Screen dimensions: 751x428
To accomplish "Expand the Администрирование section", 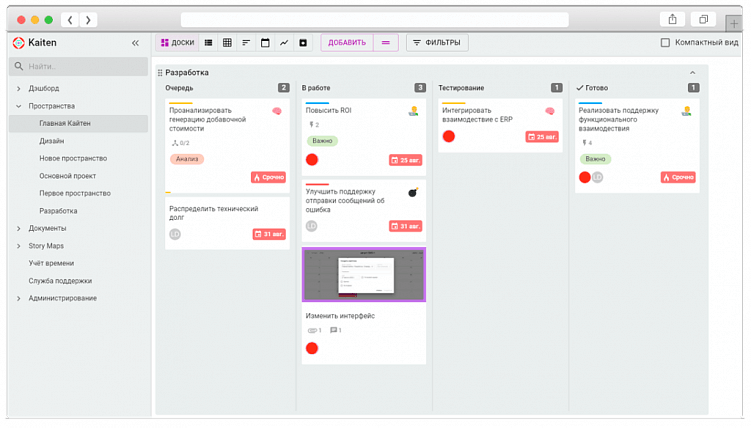I will [19, 298].
